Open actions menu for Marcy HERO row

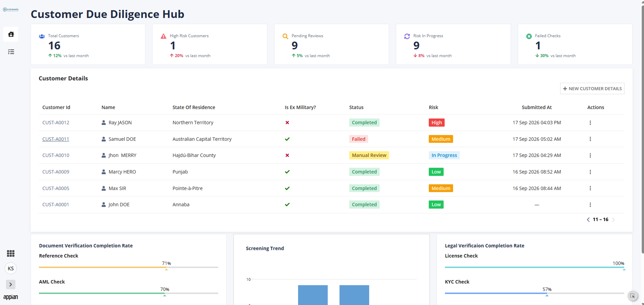pos(590,172)
